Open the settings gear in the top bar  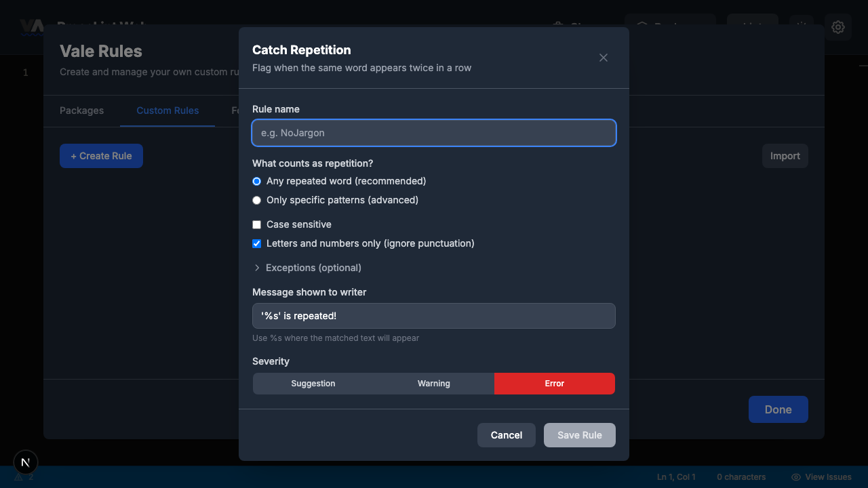click(x=838, y=27)
